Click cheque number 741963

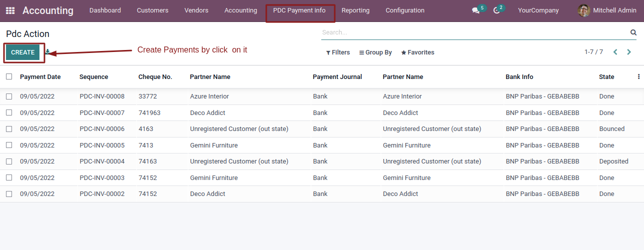pyautogui.click(x=149, y=113)
